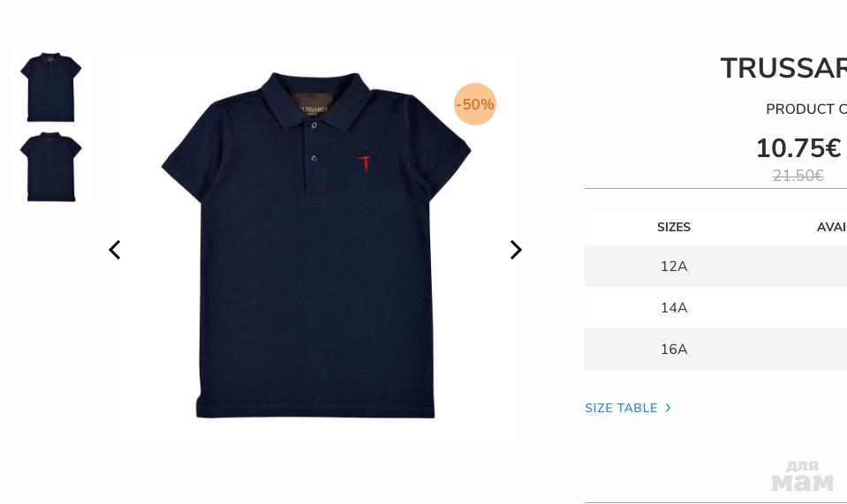Advance to the next product image
This screenshot has width=847, height=504.
click(x=516, y=250)
